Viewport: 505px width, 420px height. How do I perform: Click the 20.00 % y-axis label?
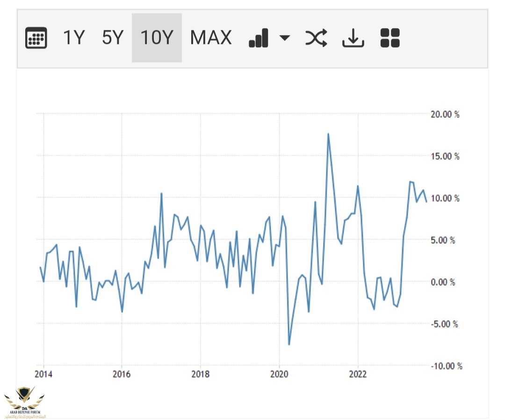click(x=444, y=114)
